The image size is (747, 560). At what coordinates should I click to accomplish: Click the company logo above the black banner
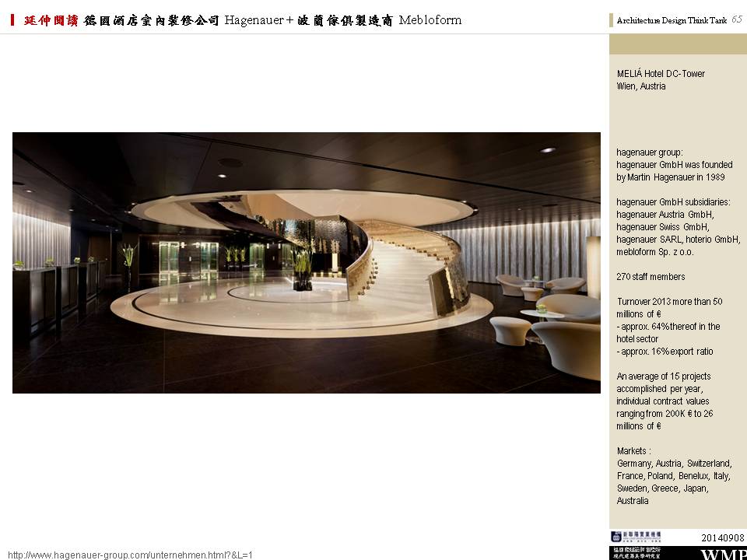(635, 537)
